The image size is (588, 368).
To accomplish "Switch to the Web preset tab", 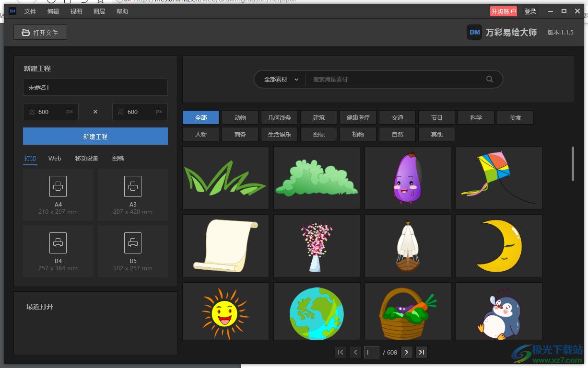I will pos(55,159).
